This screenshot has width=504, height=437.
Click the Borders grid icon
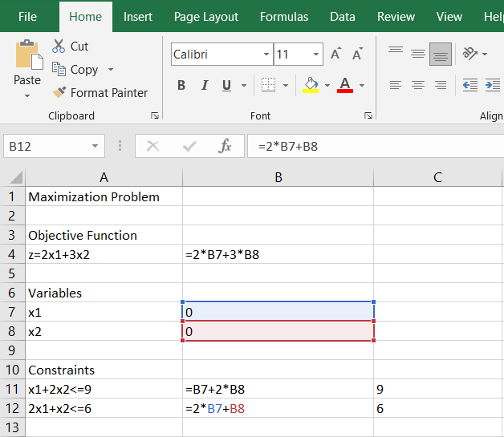coord(268,85)
